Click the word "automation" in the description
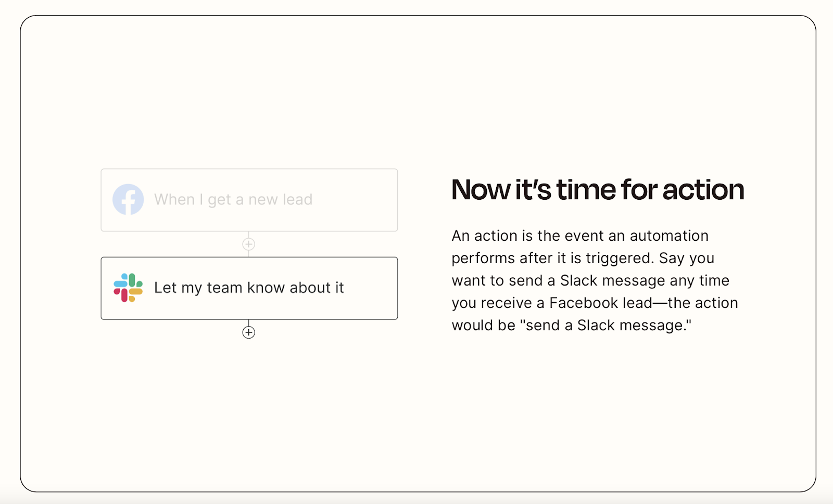This screenshot has height=504, width=833. tap(669, 236)
